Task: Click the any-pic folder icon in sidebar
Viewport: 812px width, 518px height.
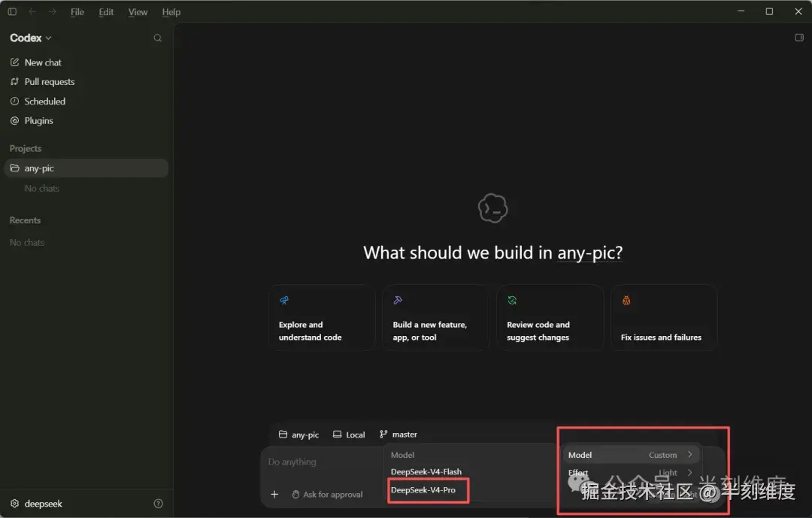Action: [x=14, y=168]
